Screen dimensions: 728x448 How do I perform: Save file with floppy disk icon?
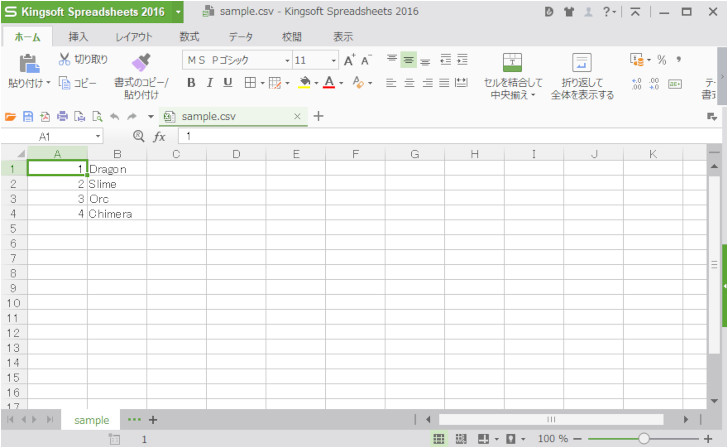coord(28,117)
